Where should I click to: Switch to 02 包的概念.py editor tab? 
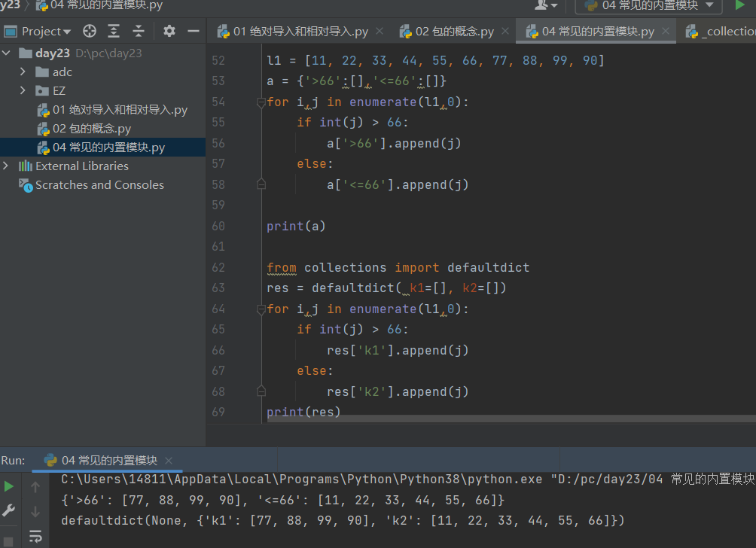(454, 31)
